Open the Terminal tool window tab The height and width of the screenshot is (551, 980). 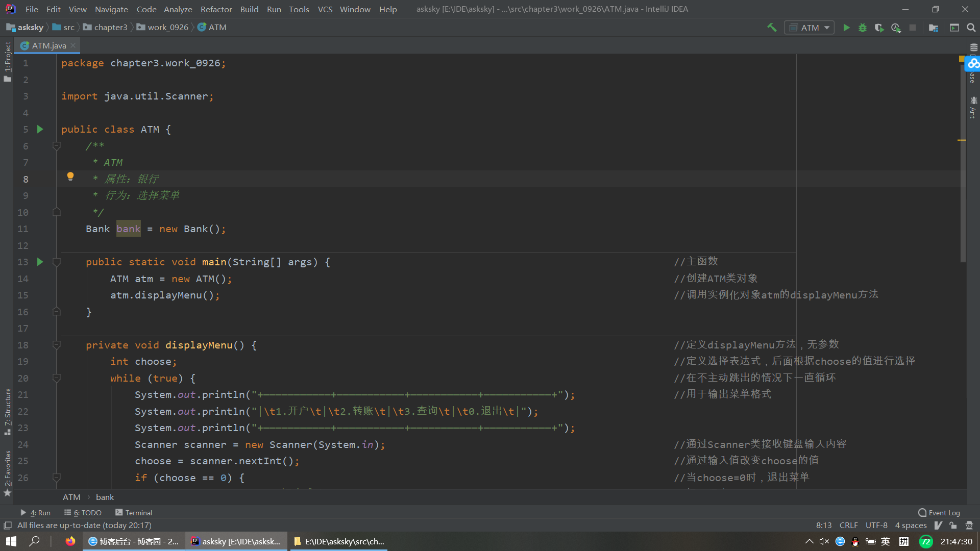pos(134,513)
